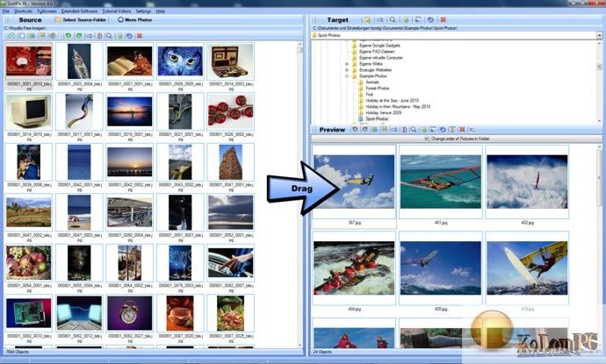The image size is (606, 364).
Task: Click the magnifier icon in Preview toolbar
Action: pyautogui.click(x=414, y=129)
